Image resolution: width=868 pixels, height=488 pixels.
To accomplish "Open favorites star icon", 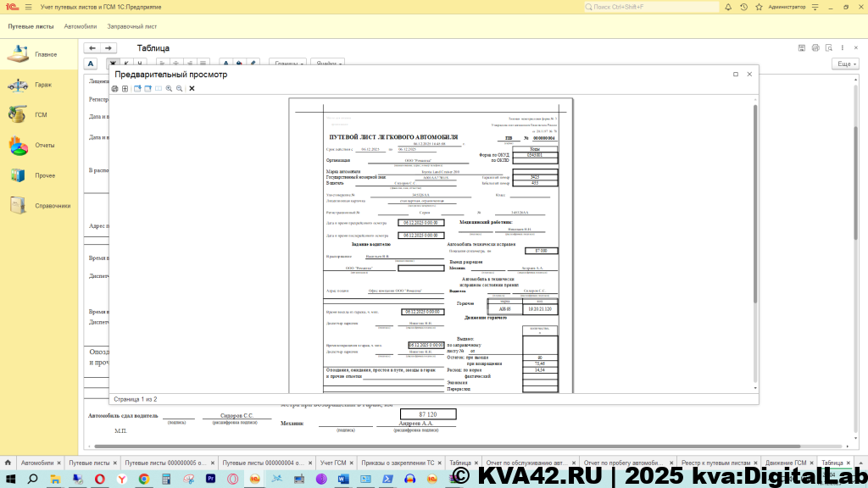I will pos(758,7).
